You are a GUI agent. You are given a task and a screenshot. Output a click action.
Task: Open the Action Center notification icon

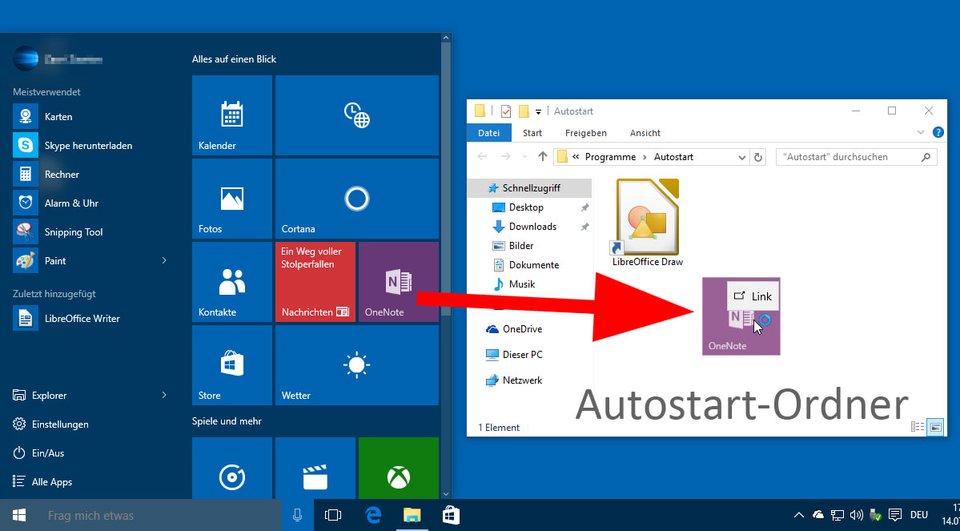pos(894,515)
